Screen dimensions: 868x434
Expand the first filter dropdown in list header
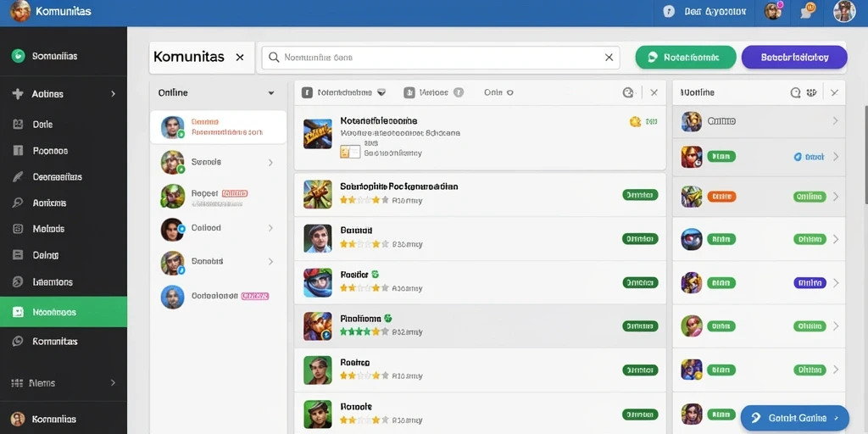(381, 93)
